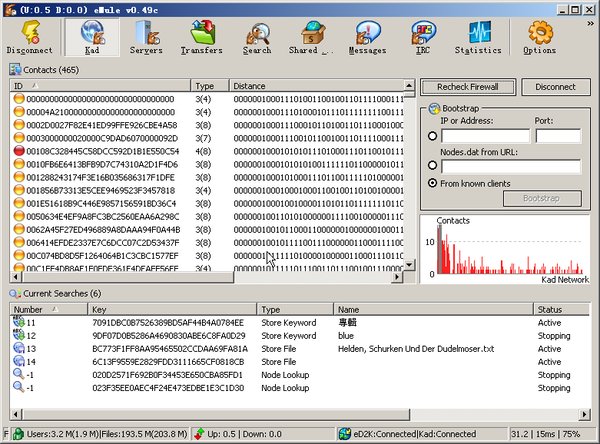Focus the IP or Address input field

click(486, 136)
